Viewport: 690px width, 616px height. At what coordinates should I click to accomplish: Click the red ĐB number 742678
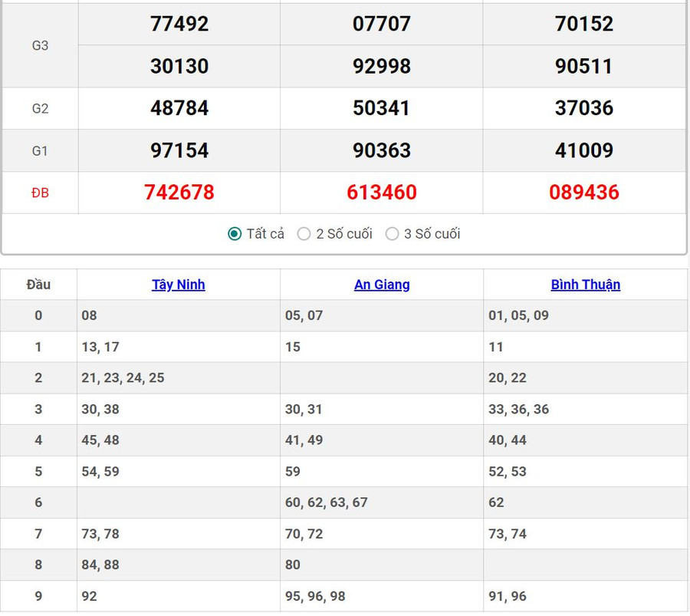[x=179, y=193]
